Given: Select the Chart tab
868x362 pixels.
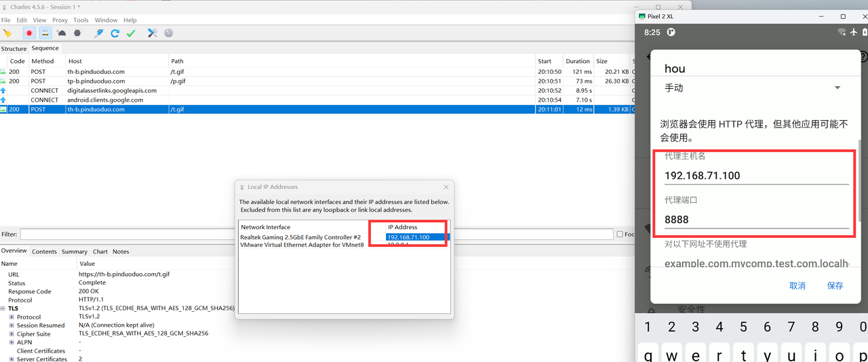Looking at the screenshot, I should pos(100,252).
